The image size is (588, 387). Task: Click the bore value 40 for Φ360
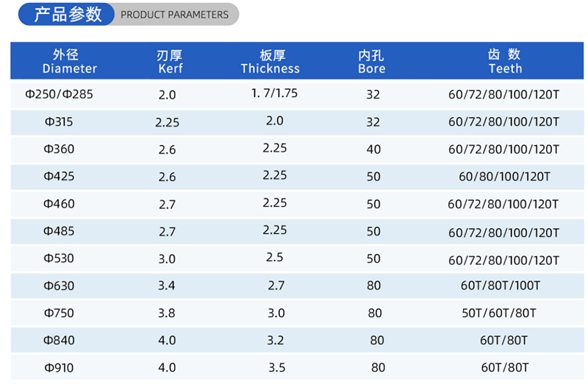(373, 149)
